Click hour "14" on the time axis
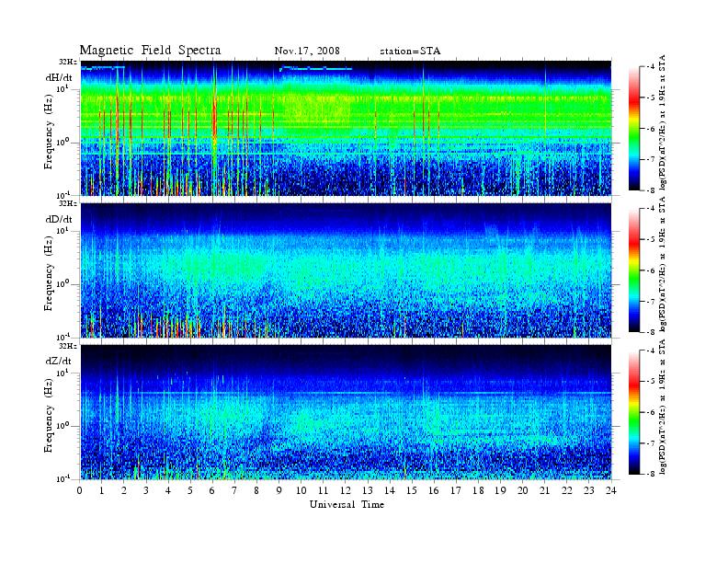728x563 pixels. [390, 490]
